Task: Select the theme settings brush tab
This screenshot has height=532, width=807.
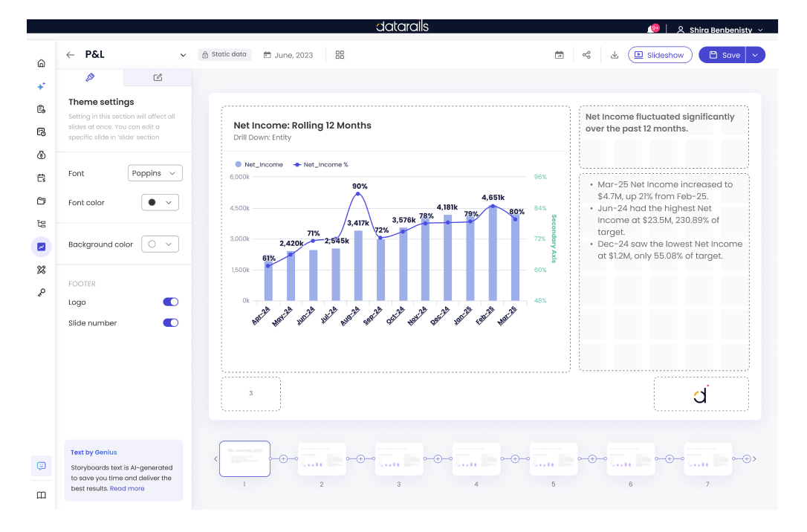Action: [x=90, y=77]
